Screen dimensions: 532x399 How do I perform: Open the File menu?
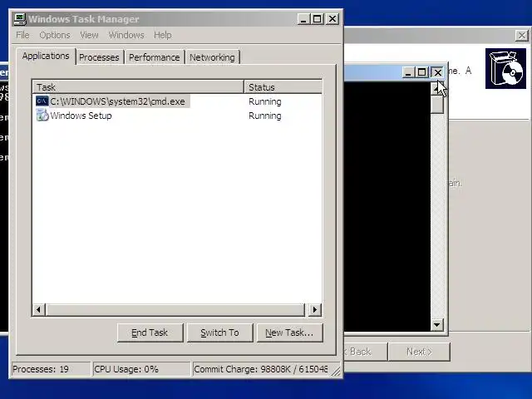tap(22, 35)
